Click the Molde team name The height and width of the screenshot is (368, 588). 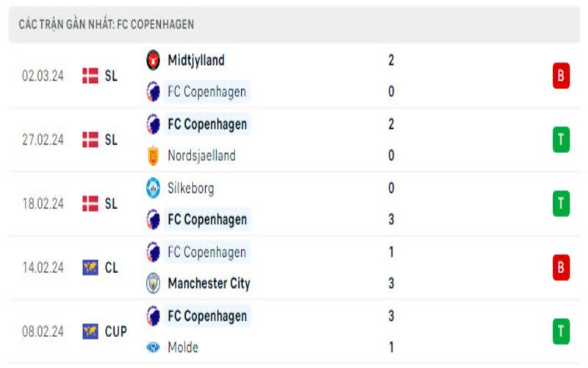(x=183, y=347)
